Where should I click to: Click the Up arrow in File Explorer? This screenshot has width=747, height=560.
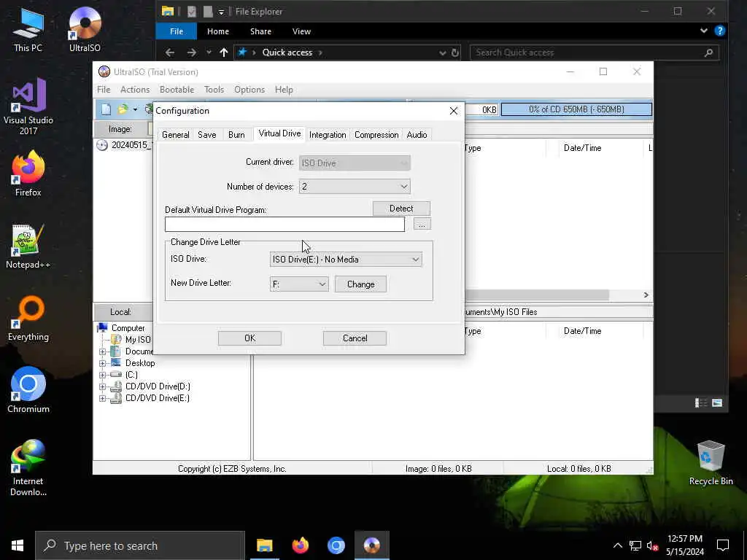(224, 52)
